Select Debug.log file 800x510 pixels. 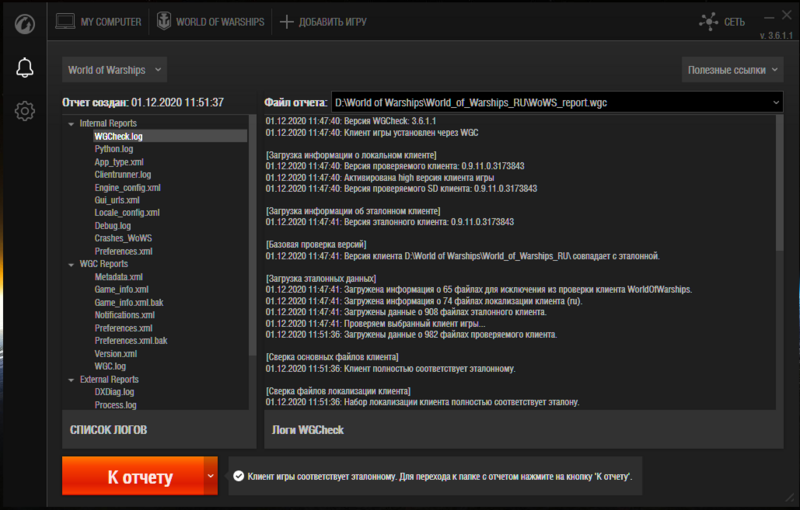point(112,225)
